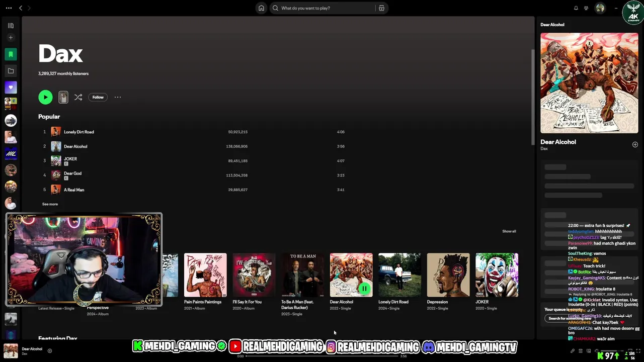The width and height of the screenshot is (644, 362).
Task: Click the Browse icon in search bar
Action: [381, 8]
